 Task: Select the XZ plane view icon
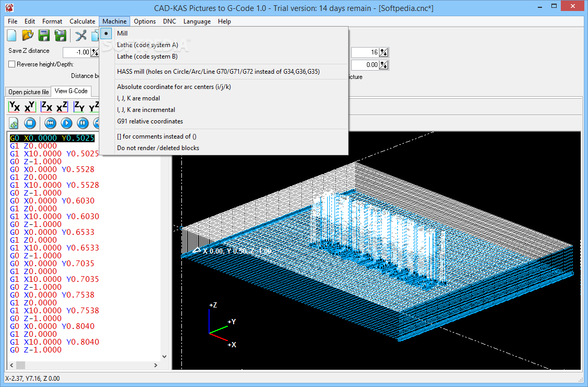[x=62, y=107]
